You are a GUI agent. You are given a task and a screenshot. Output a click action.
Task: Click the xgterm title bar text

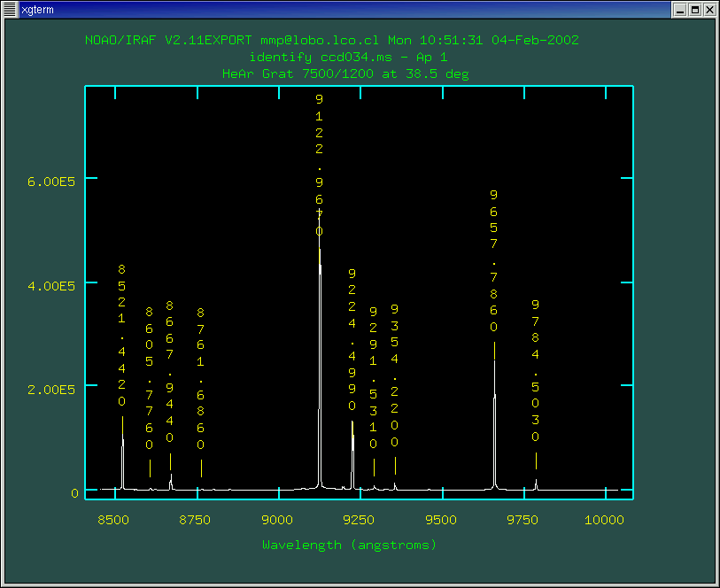37,10
